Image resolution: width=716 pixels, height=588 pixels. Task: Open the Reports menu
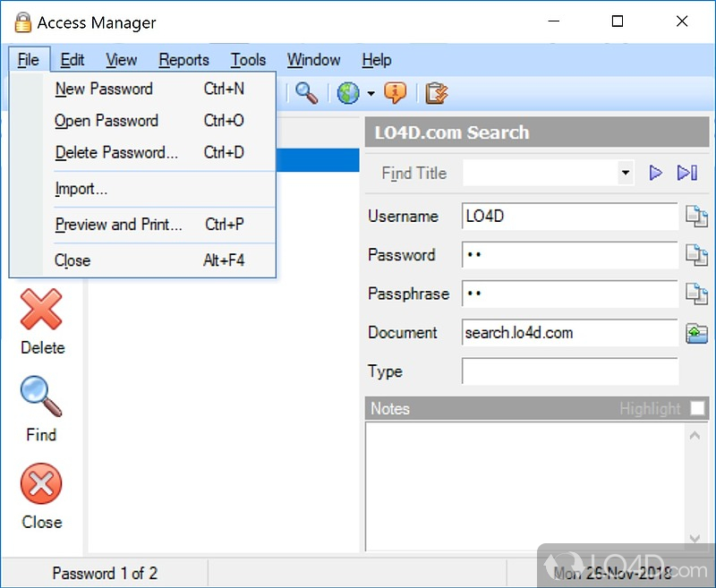pos(184,59)
